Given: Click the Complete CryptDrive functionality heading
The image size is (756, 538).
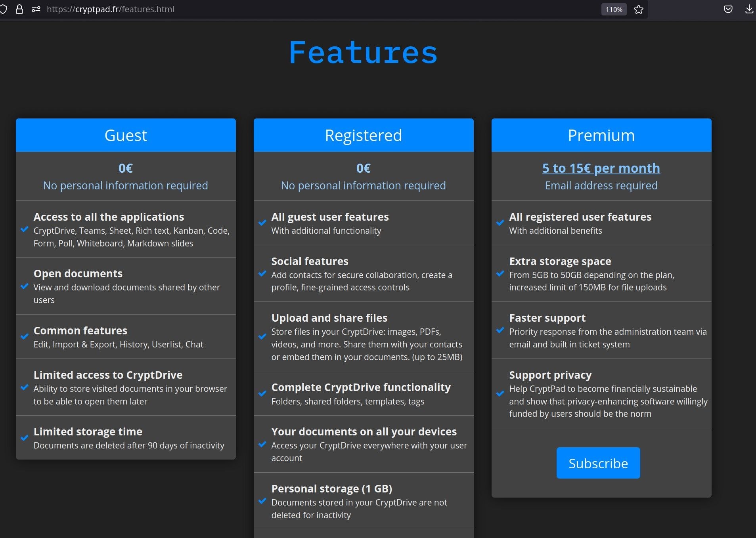Looking at the screenshot, I should [x=361, y=387].
